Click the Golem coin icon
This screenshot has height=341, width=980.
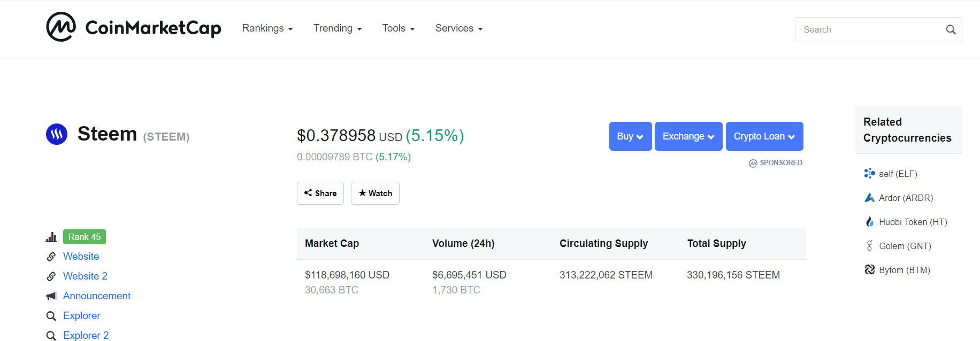(x=870, y=246)
